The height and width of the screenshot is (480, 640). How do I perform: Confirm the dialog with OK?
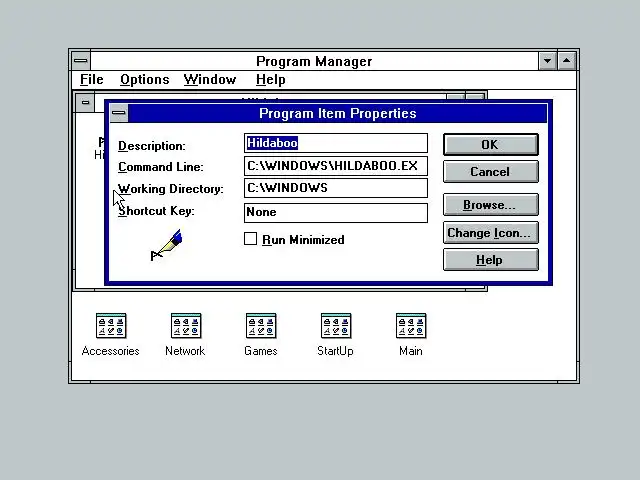(491, 144)
